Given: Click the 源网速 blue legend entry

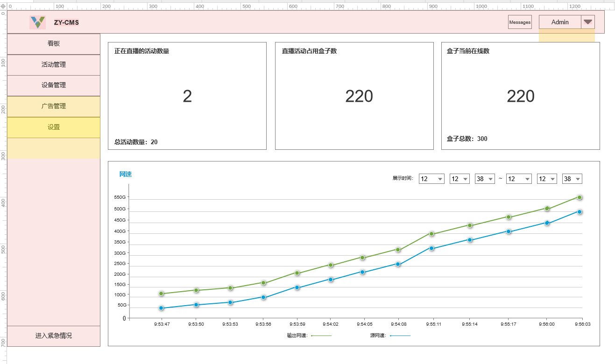Looking at the screenshot, I should [x=390, y=336].
